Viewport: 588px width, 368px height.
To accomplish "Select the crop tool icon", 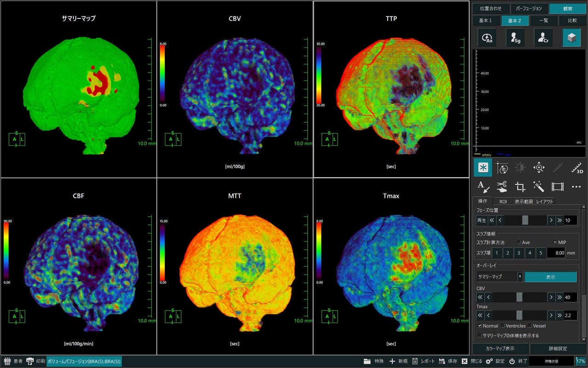I will click(x=520, y=186).
